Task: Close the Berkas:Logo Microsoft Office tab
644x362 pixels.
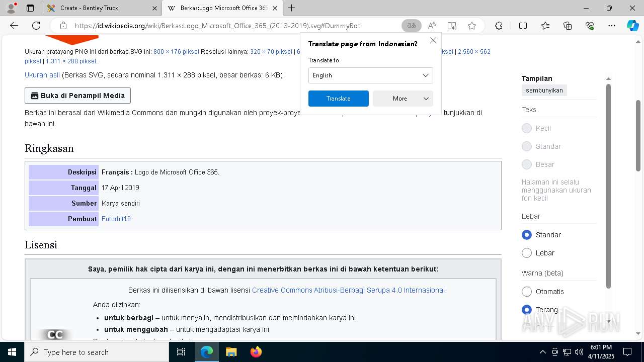Action: (275, 8)
